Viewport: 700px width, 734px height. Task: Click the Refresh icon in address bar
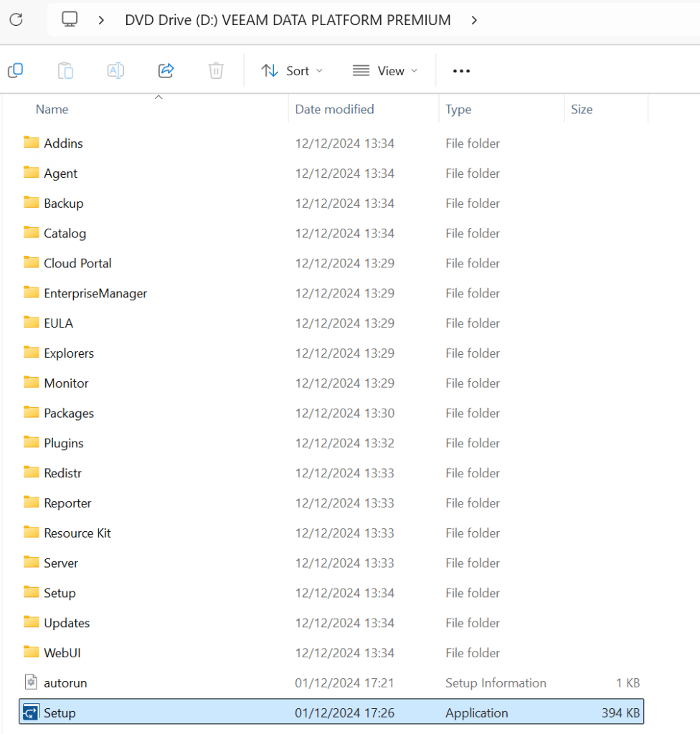pos(16,19)
